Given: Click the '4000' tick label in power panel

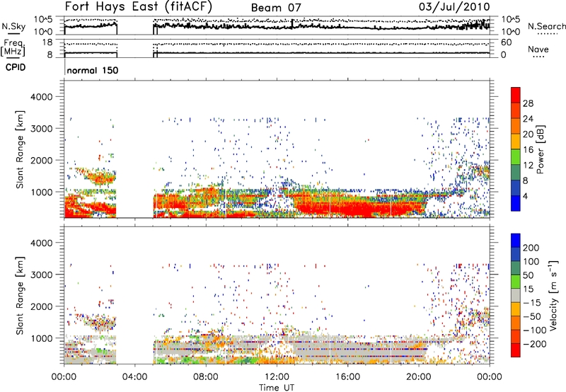Looking at the screenshot, I should click(x=41, y=97).
